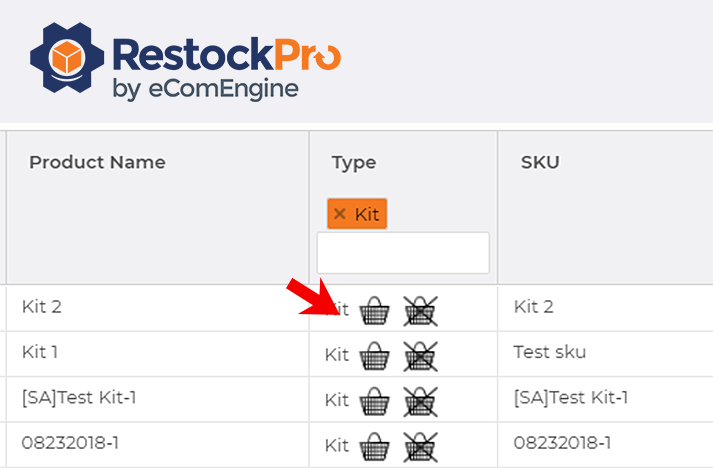Screen dimensions: 713x468
Task: Open the Kit 2 product name
Action: coord(42,307)
